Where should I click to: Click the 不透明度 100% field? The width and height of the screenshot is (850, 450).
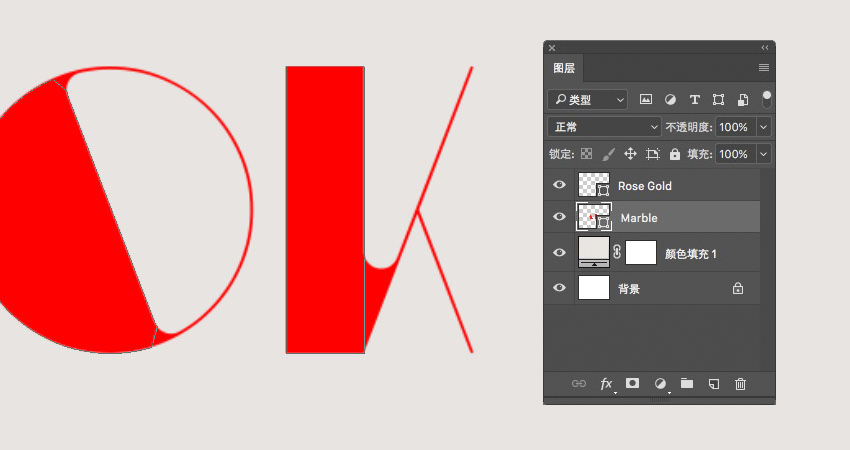pyautogui.click(x=736, y=127)
